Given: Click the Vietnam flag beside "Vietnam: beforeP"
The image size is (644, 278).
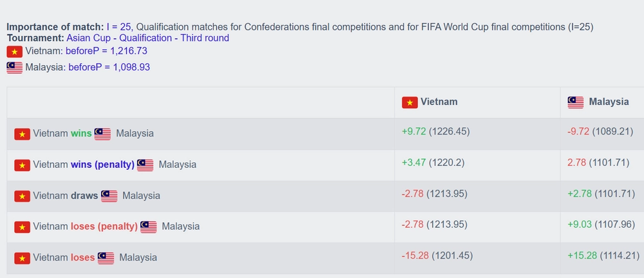Looking at the screenshot, I should pyautogui.click(x=14, y=51).
